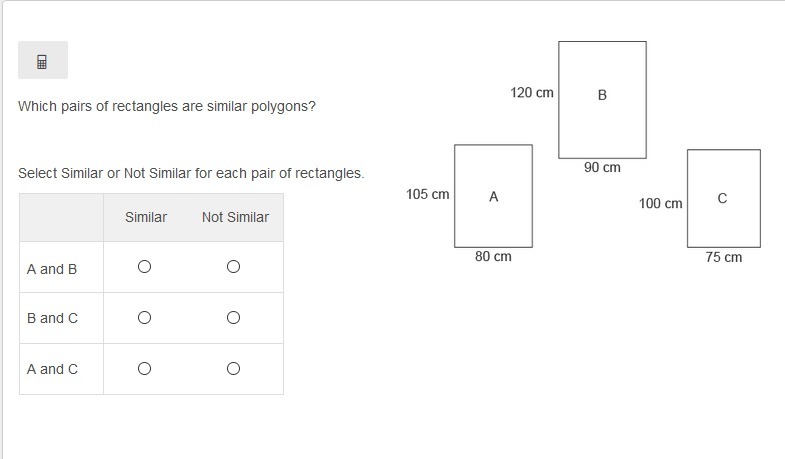Image resolution: width=785 pixels, height=459 pixels.
Task: Click the 90 cm width label
Action: point(602,168)
